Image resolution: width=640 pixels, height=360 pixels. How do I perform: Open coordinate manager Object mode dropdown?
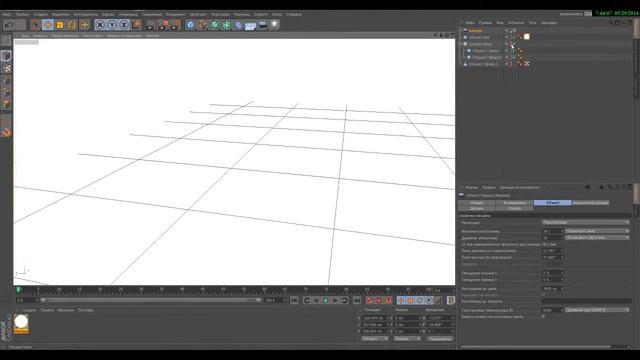point(375,339)
